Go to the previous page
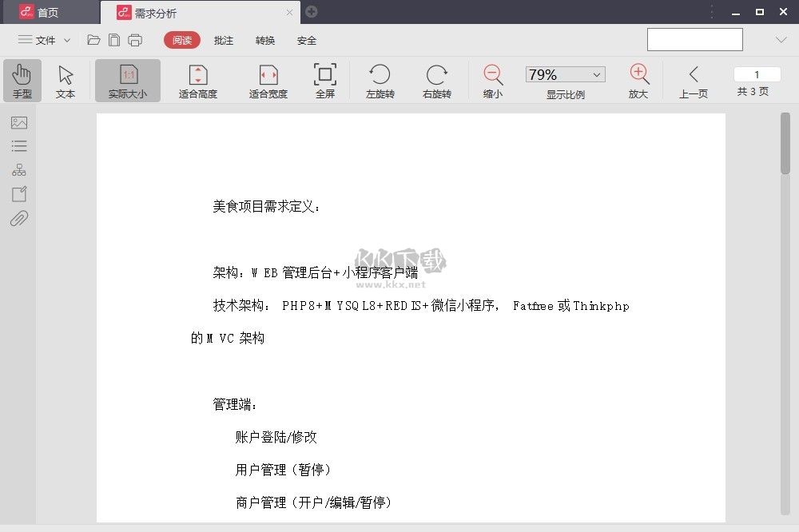The height and width of the screenshot is (532, 799). 694,80
